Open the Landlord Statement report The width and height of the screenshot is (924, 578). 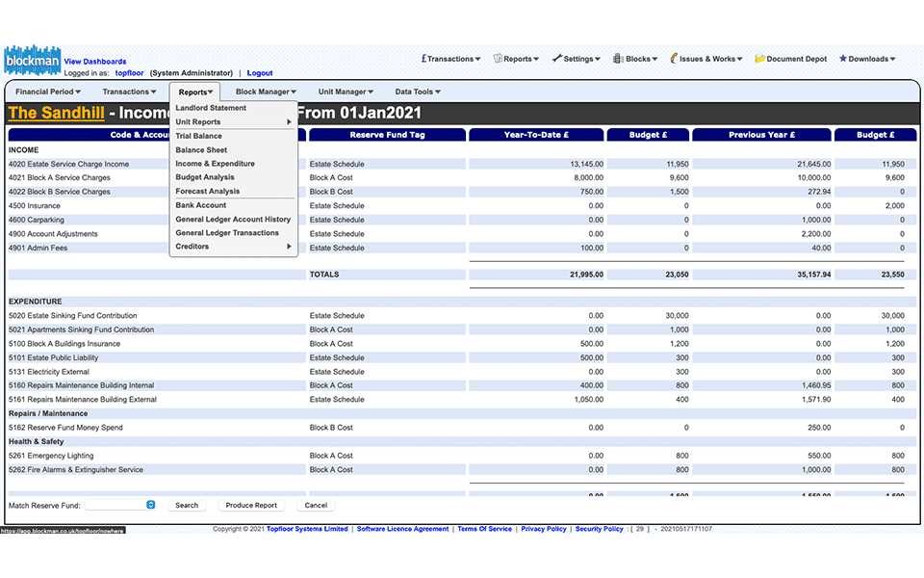[x=211, y=108]
